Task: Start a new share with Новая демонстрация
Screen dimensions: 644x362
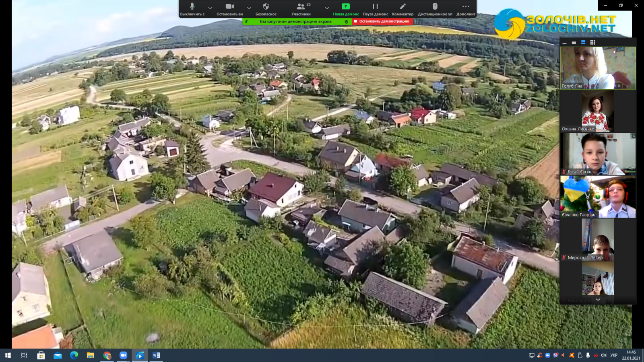Action: tap(346, 9)
